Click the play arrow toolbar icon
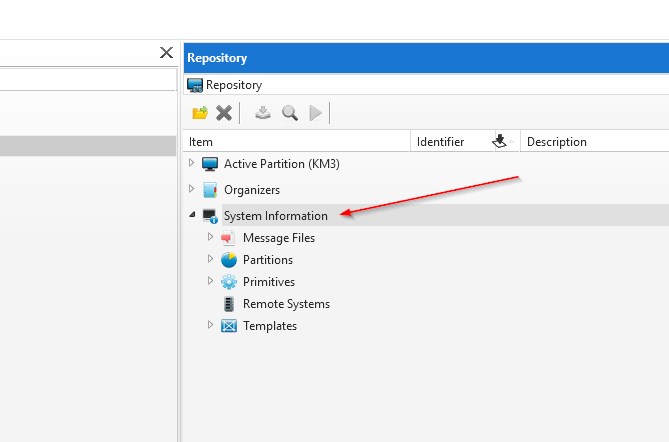This screenshot has width=669, height=442. 316,113
